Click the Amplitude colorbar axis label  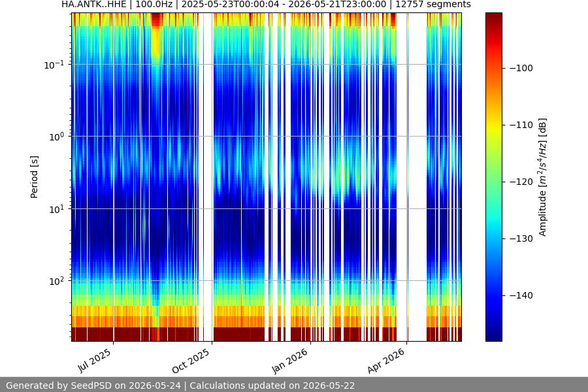[x=543, y=177]
